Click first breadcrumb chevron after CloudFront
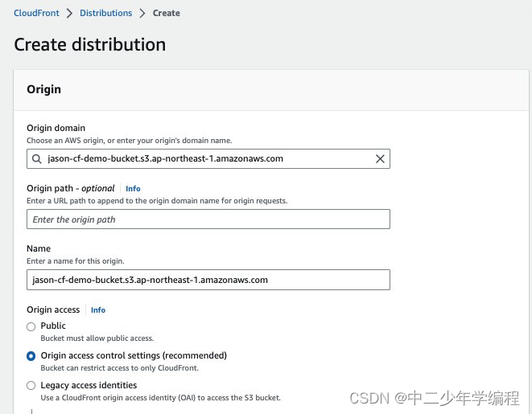 [69, 13]
